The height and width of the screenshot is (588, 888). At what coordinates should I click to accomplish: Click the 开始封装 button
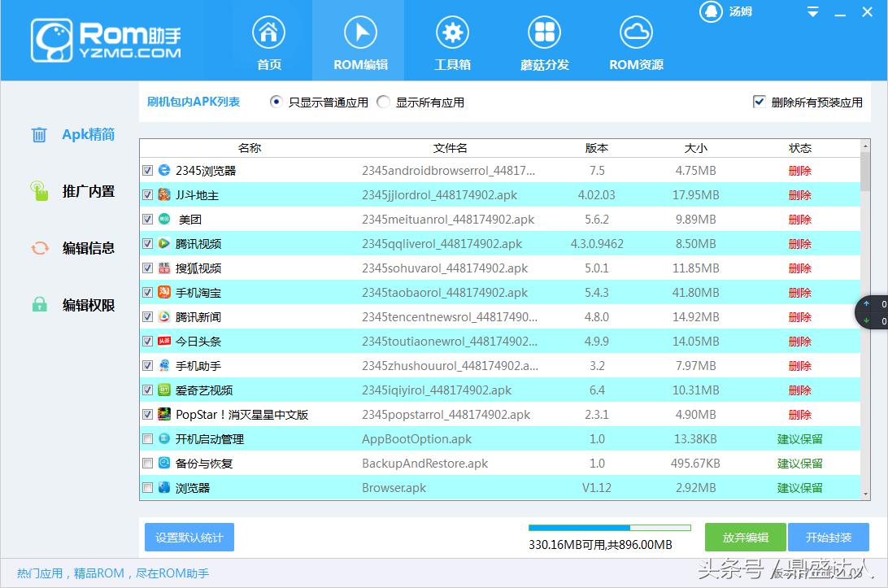pos(829,537)
